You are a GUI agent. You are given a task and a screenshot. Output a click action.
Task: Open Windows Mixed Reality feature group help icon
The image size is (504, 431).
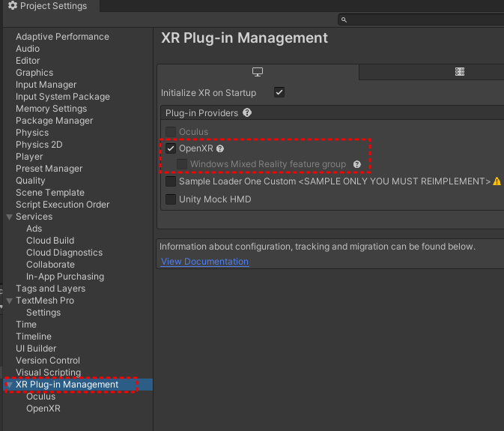click(357, 164)
